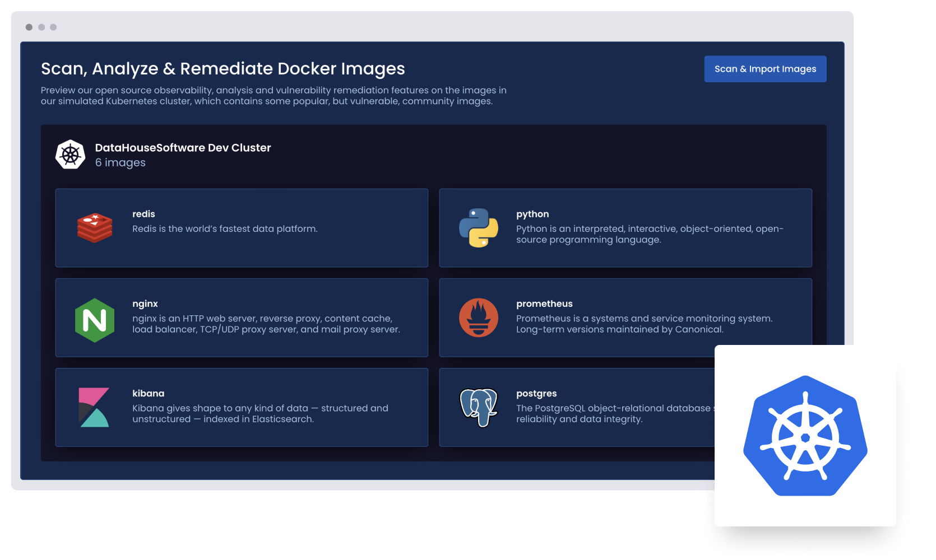Click the Postgres elephant icon
The height and width of the screenshot is (560, 936).
pos(479,407)
